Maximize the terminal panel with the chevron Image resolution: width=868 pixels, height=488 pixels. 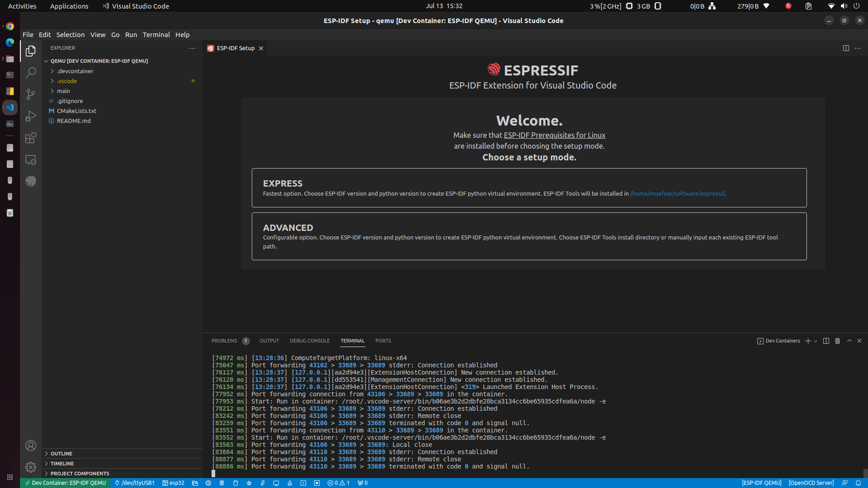pos(849,341)
